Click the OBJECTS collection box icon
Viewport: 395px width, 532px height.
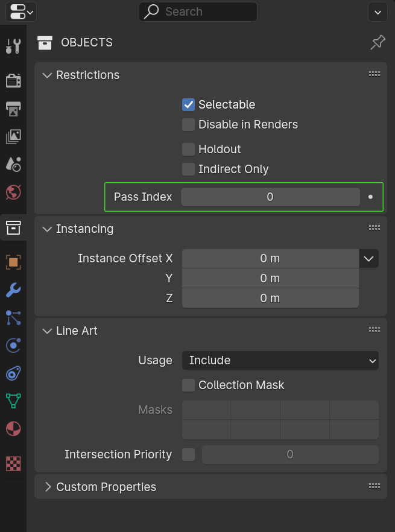pos(45,43)
